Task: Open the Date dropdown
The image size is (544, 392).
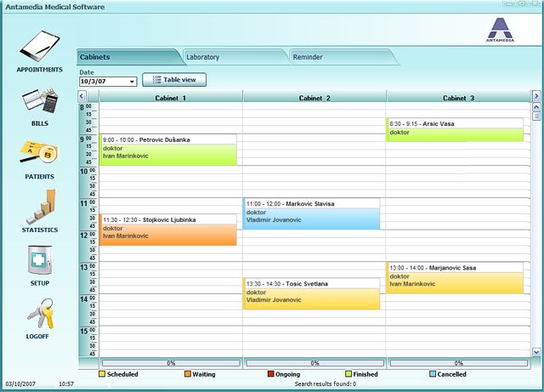Action: pos(132,82)
